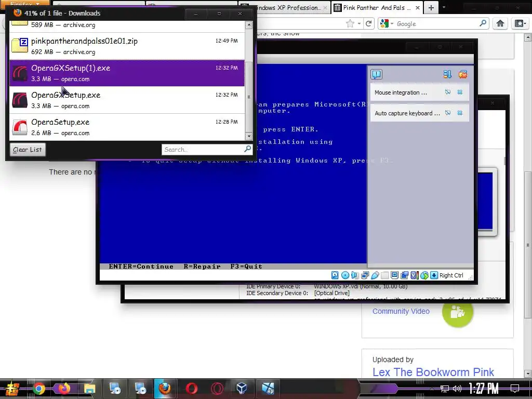
Task: Click the Downloads list scroll-down arrow
Action: click(249, 137)
